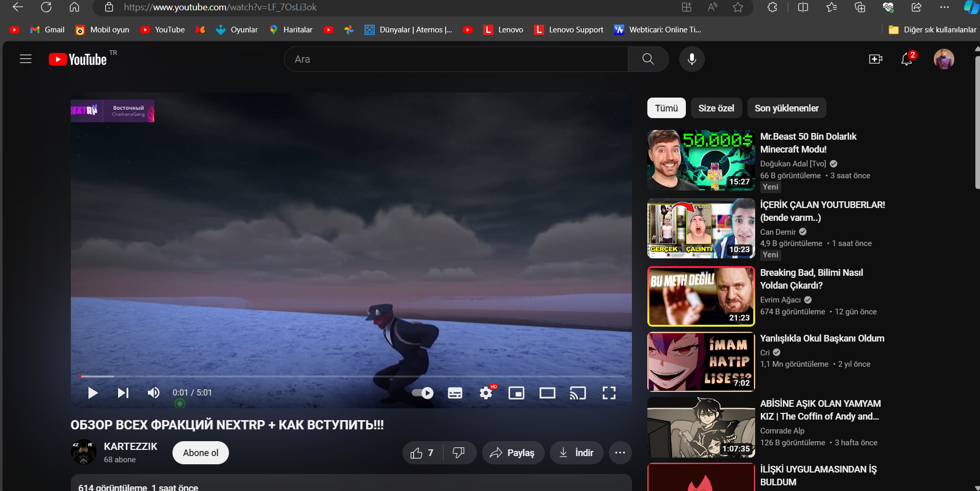Viewport: 980px width, 491px height.
Task: Dislike the video
Action: (x=459, y=452)
